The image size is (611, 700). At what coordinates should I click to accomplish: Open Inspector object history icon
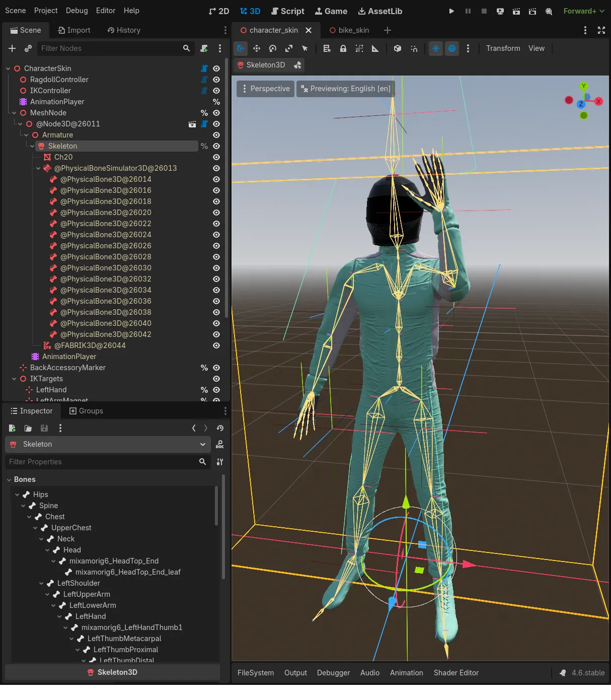(x=220, y=428)
